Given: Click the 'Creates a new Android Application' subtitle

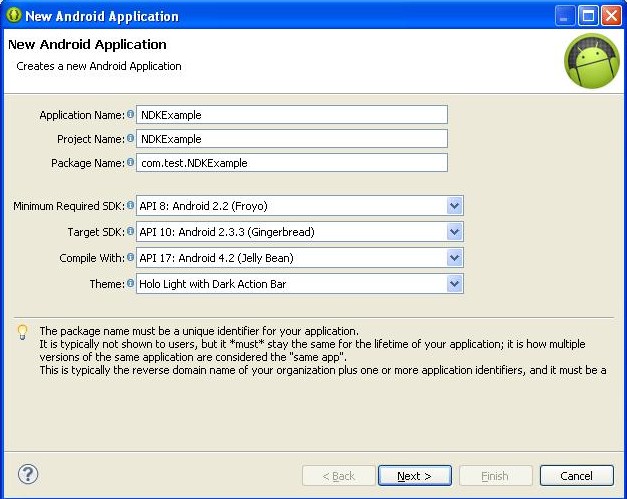Looking at the screenshot, I should pos(99,66).
